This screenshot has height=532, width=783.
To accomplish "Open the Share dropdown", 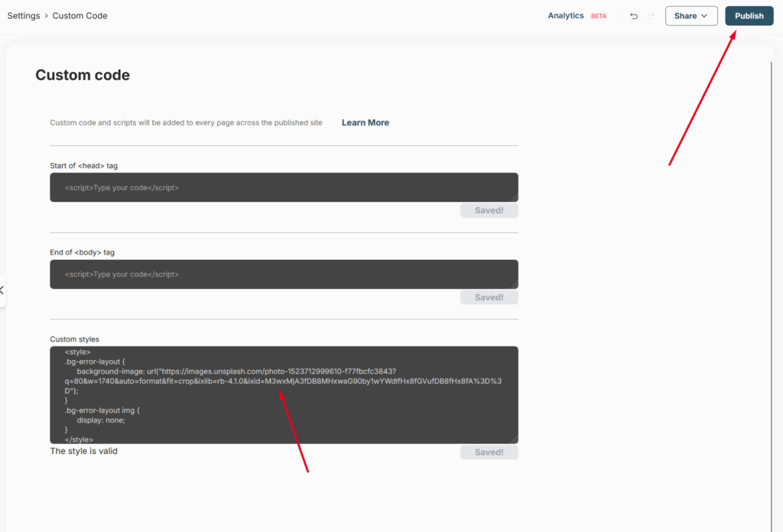I will tap(691, 16).
